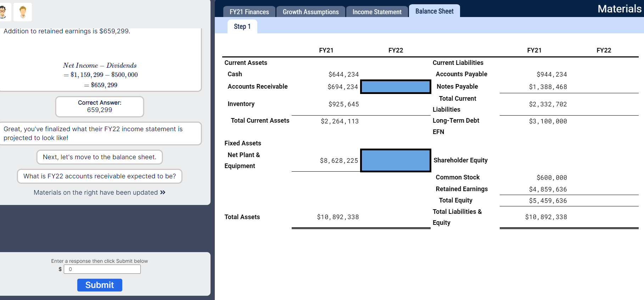Click Total Equity value $5,459,636
The image size is (644, 300).
pyautogui.click(x=548, y=201)
